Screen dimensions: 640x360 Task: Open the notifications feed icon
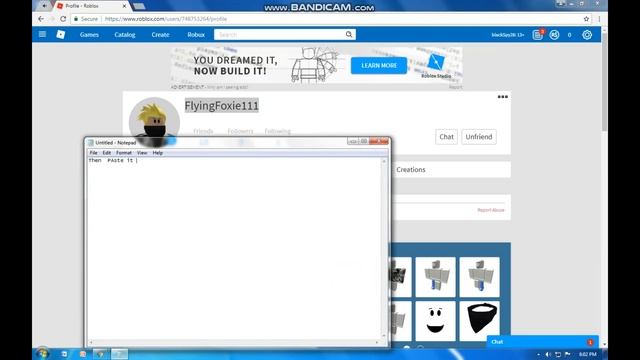538,35
